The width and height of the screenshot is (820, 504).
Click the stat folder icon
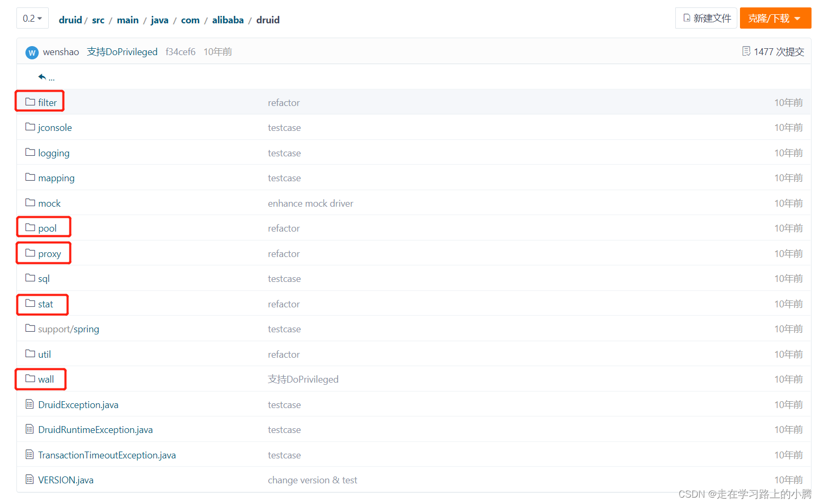pyautogui.click(x=30, y=303)
